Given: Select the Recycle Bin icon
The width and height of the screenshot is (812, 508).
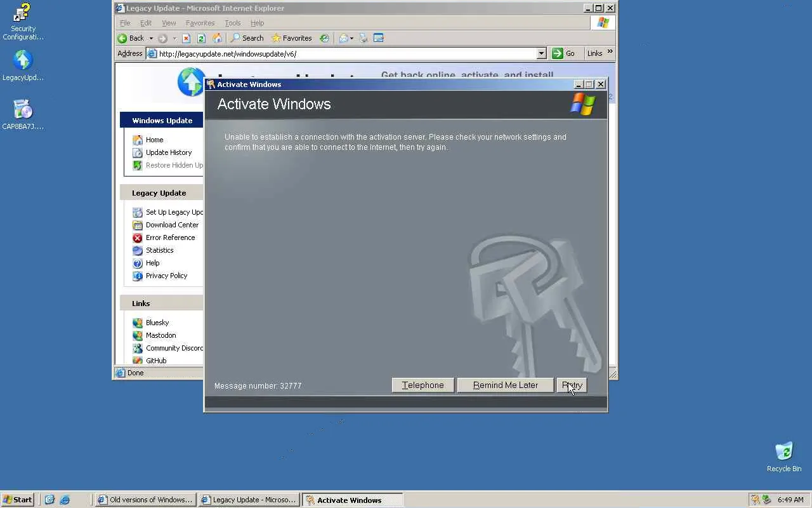Looking at the screenshot, I should [784, 457].
